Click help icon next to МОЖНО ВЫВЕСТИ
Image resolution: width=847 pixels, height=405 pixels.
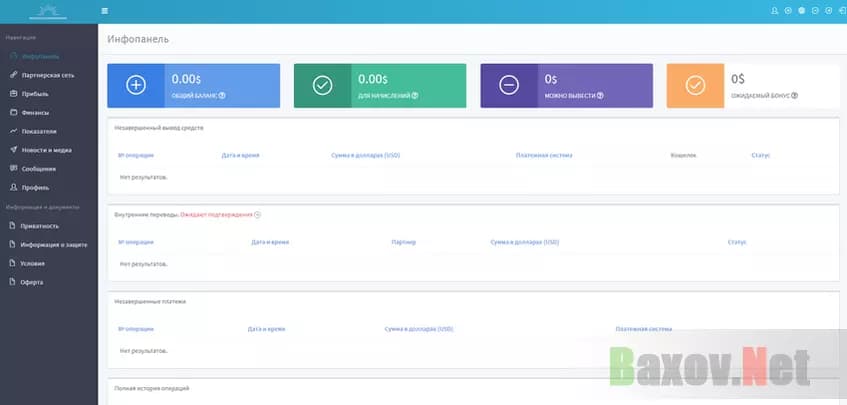(601, 96)
